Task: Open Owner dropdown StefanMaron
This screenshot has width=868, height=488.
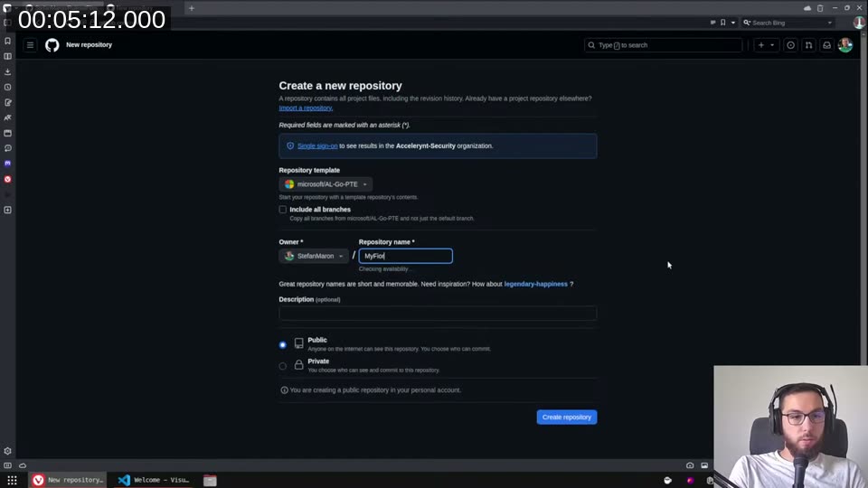Action: point(314,256)
